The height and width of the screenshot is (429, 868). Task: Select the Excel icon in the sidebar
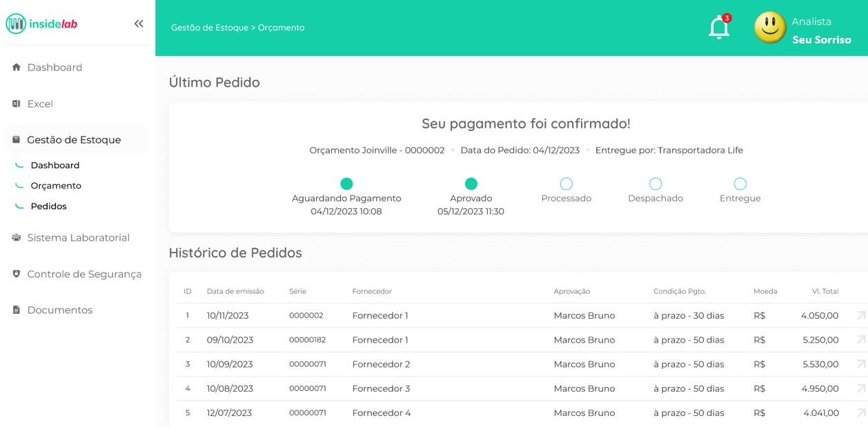coord(15,103)
